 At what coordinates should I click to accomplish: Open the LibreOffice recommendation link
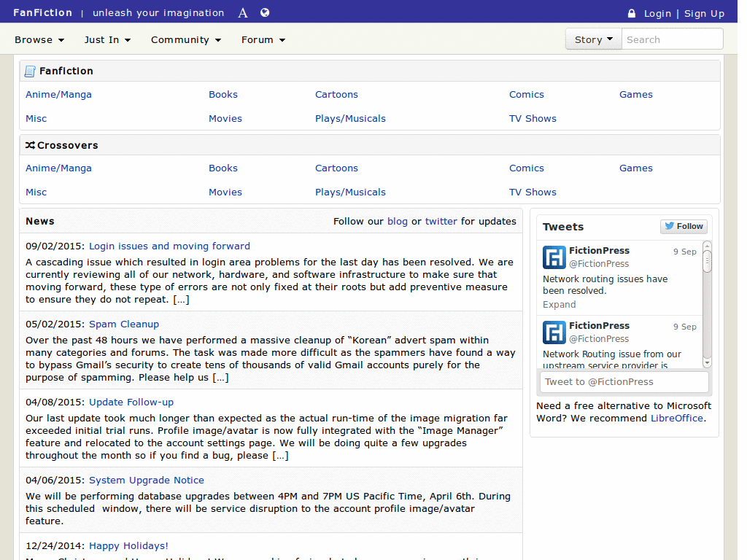tap(676, 419)
